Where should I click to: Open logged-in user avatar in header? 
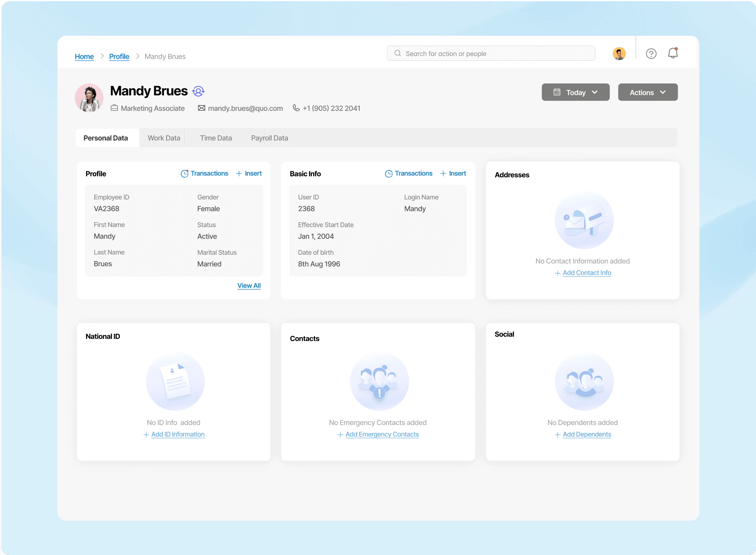(619, 54)
